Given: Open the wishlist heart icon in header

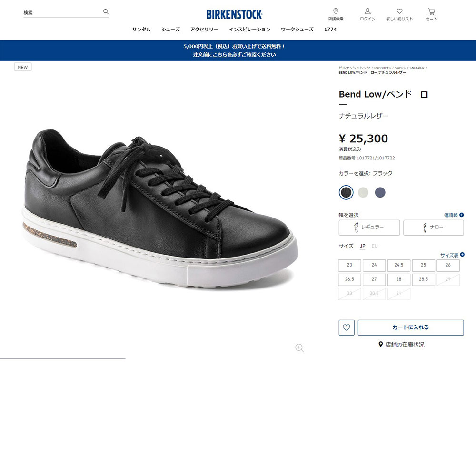Looking at the screenshot, I should [399, 11].
